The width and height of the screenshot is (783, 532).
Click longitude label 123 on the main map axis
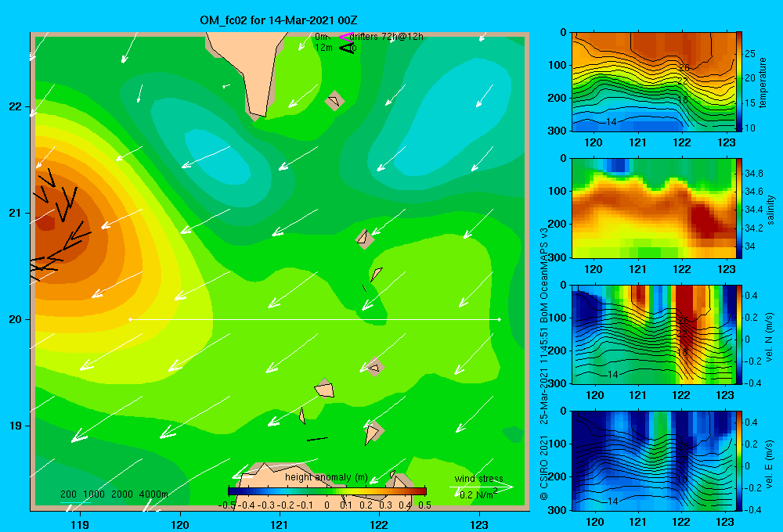click(x=479, y=524)
